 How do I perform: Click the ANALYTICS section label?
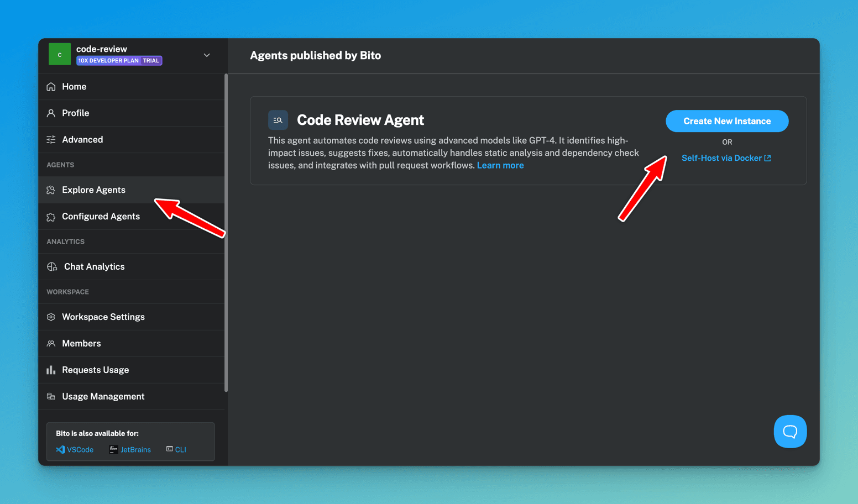(65, 242)
